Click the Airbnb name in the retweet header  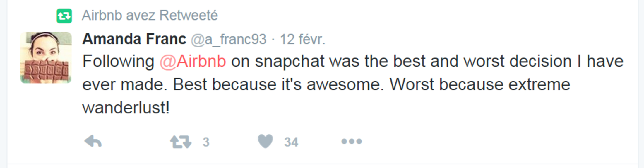(102, 15)
